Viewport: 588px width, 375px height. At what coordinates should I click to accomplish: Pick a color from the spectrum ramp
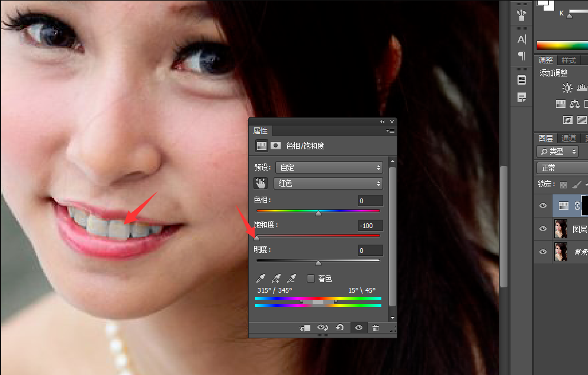click(562, 46)
